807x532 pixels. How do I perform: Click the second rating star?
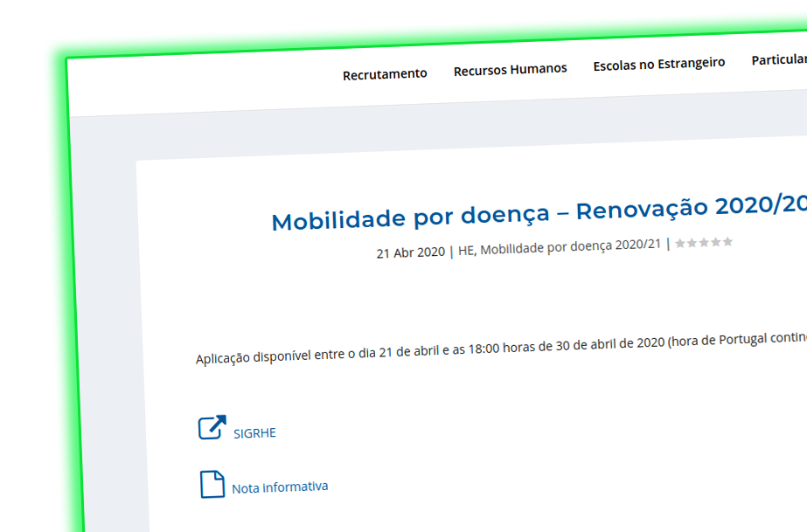click(692, 243)
